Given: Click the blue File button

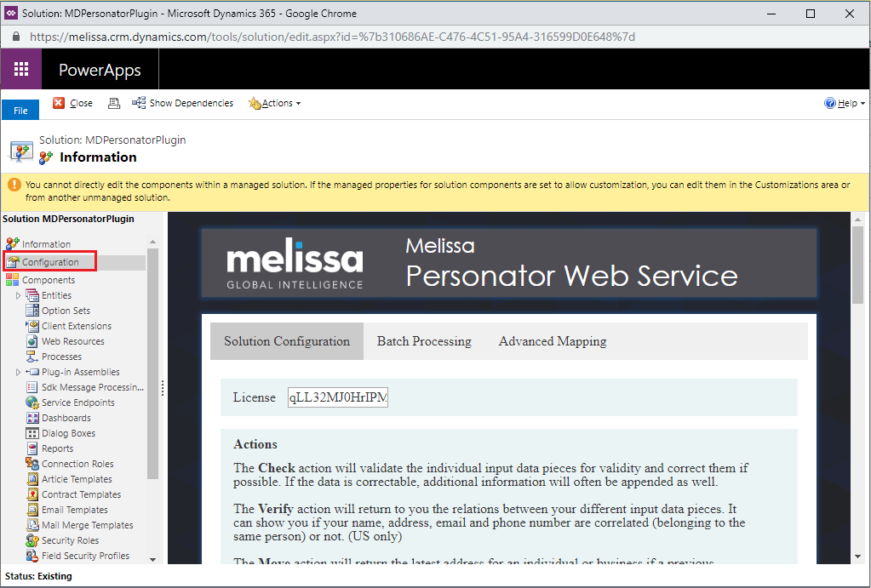Looking at the screenshot, I should click(20, 111).
